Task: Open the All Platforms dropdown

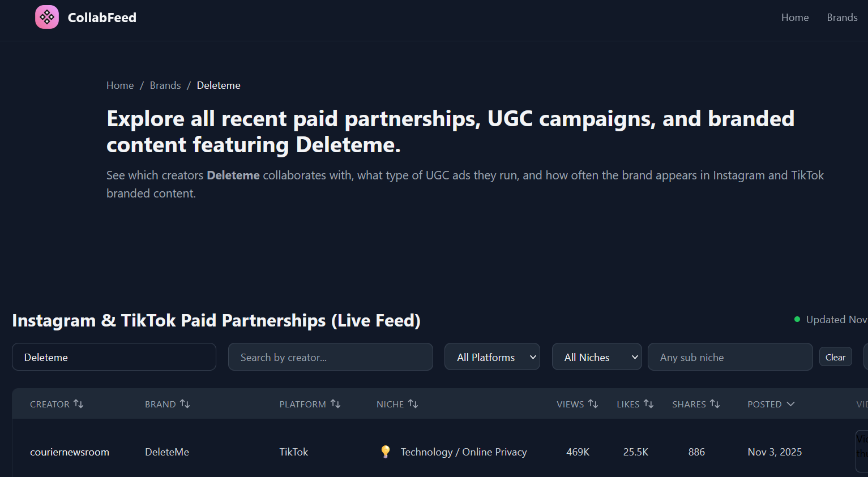Action: tap(491, 356)
